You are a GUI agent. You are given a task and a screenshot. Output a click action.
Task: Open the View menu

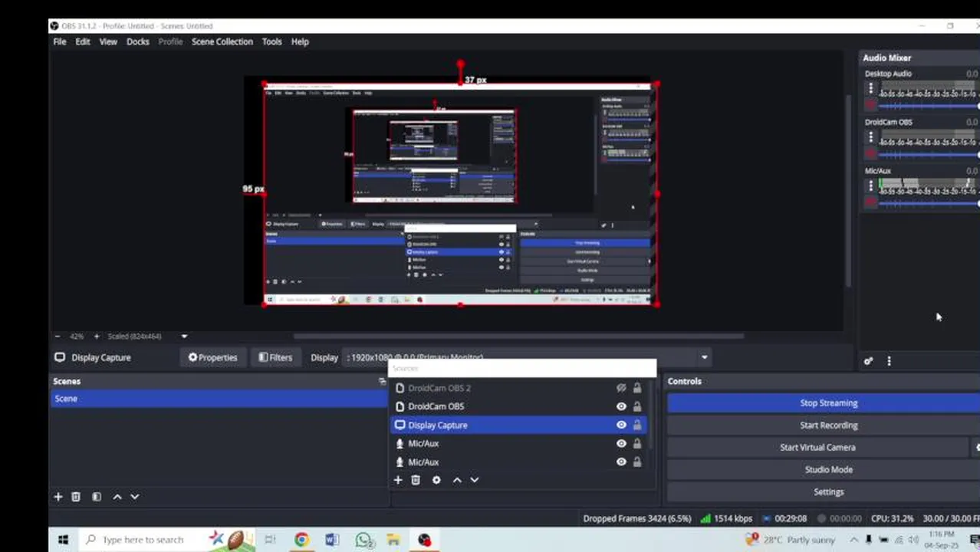(x=108, y=41)
